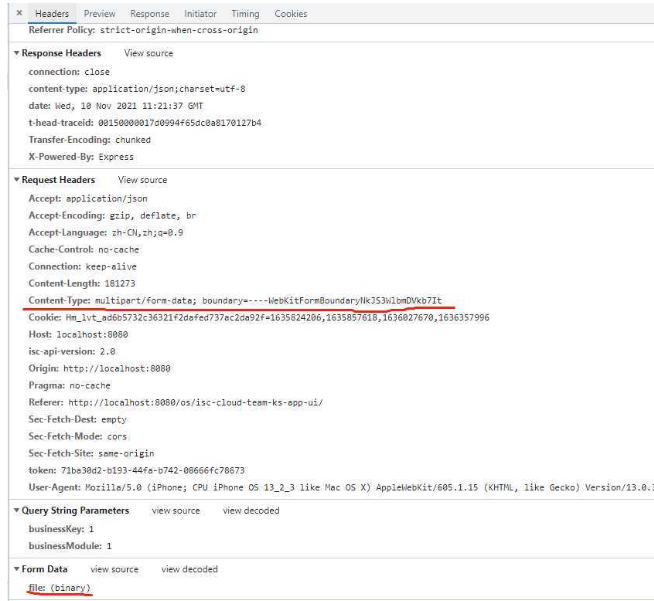Select Cache-Control: no-cache row
Screen dimensions: 654x601
click(x=84, y=249)
